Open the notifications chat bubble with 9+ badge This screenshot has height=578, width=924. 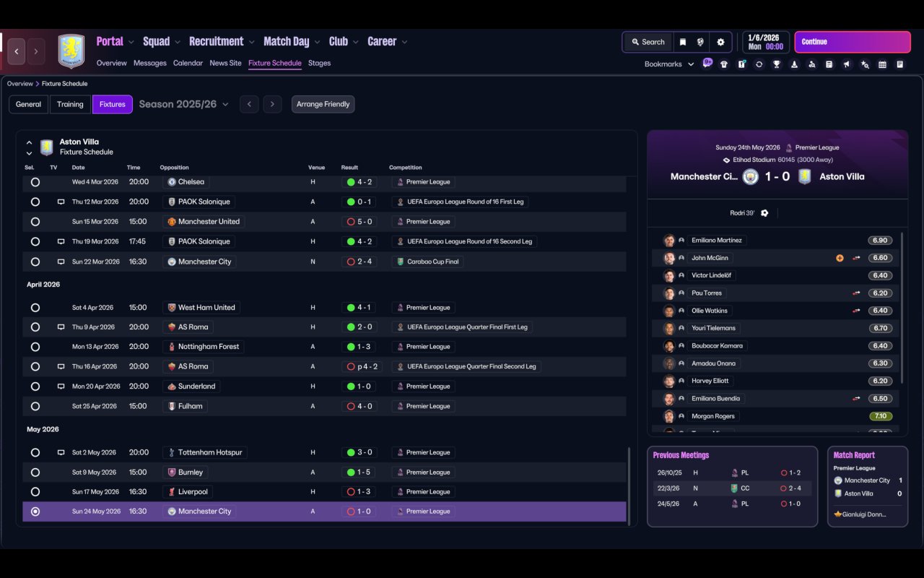[707, 63]
